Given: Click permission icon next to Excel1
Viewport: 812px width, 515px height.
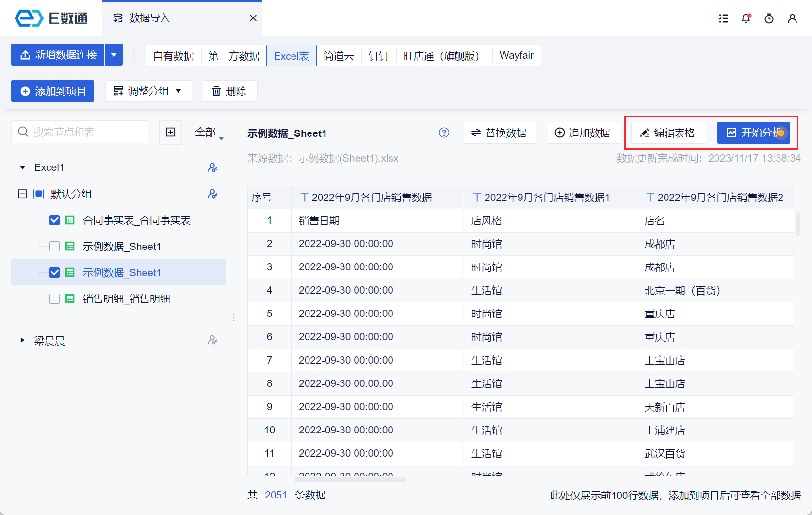Looking at the screenshot, I should tap(212, 167).
